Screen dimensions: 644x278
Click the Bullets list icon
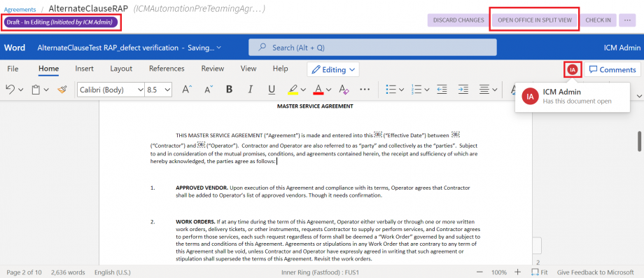tap(391, 90)
